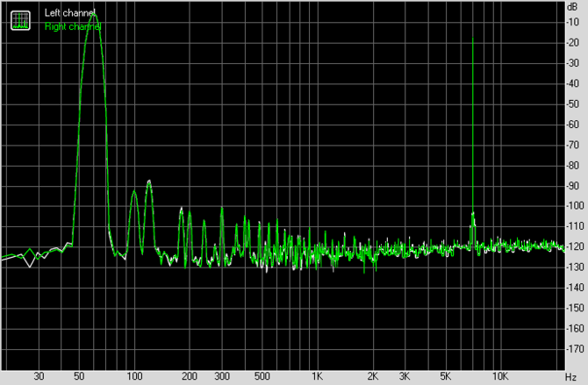The image size is (588, 385).
Task: Click the '-30' dB axis value
Action: [572, 63]
